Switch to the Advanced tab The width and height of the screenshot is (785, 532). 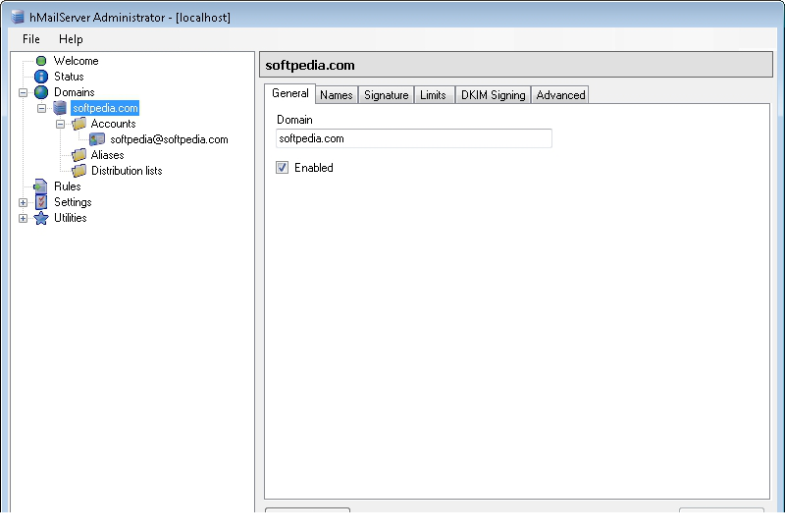pyautogui.click(x=560, y=94)
